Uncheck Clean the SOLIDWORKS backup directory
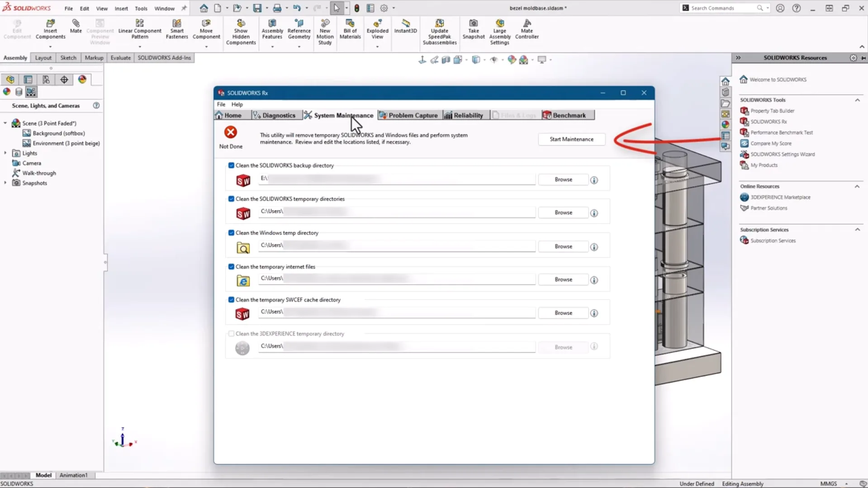Viewport: 868px width, 488px height. pyautogui.click(x=231, y=166)
